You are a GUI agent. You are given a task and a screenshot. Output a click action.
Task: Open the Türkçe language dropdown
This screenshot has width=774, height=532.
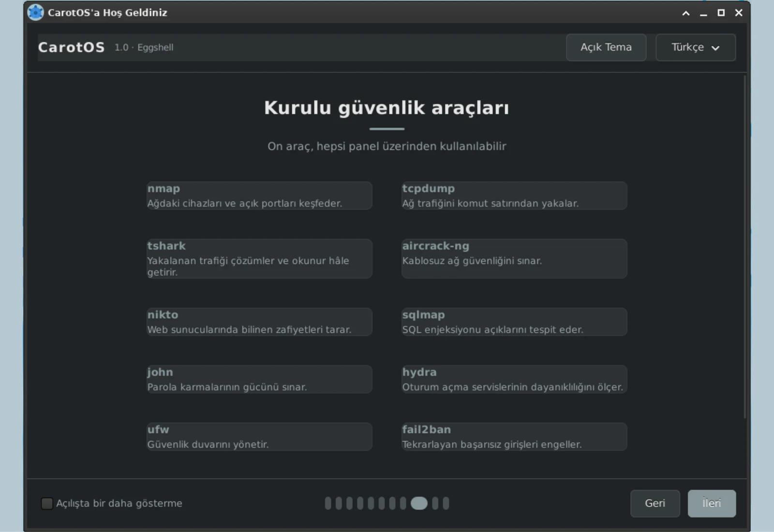tap(696, 47)
